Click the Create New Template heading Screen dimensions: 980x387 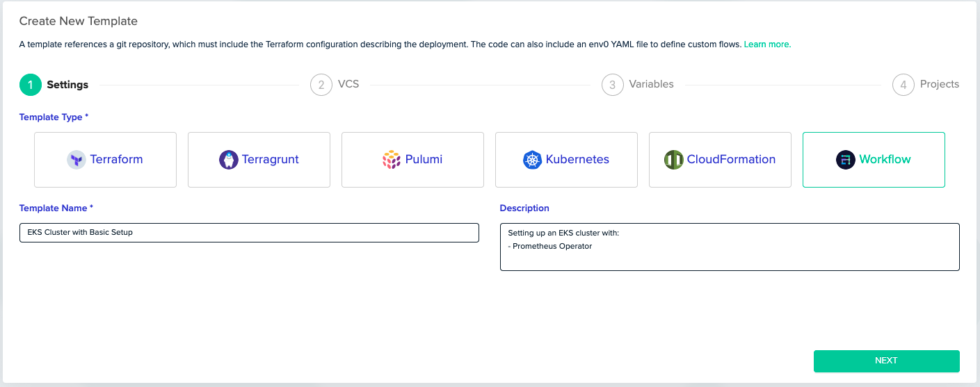[79, 22]
